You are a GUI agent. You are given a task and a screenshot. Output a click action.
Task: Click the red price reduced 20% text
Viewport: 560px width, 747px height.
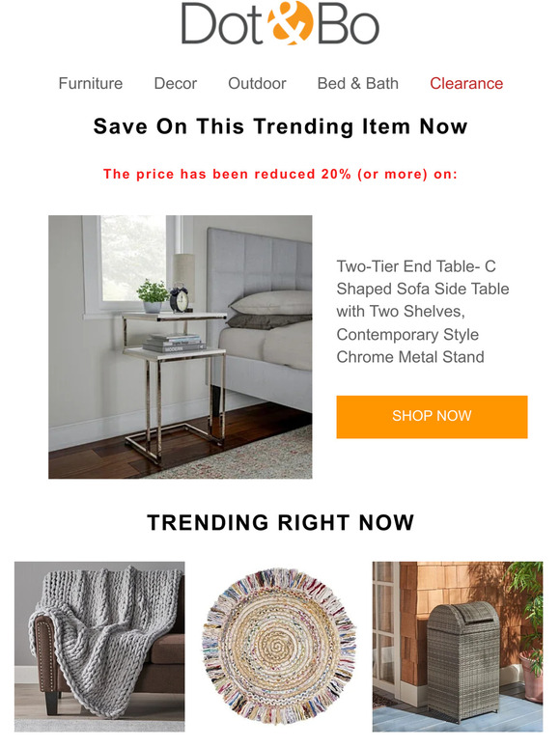click(x=280, y=174)
